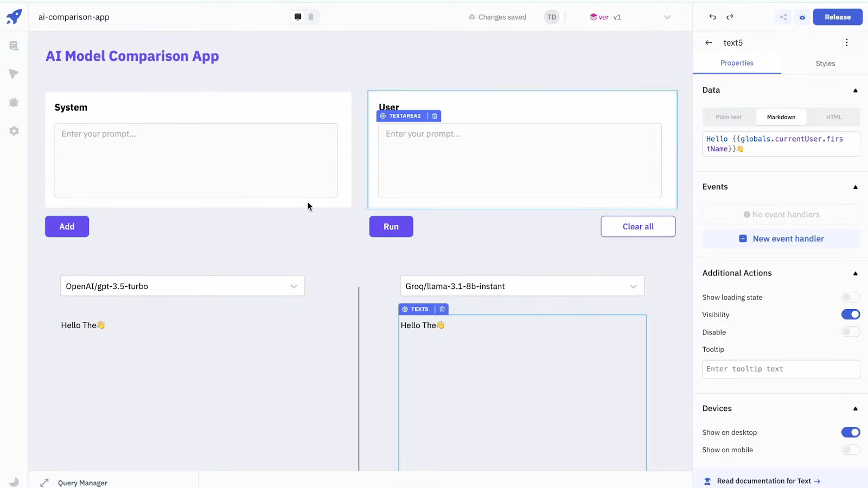
Task: Toggle the Visibility switch off
Action: click(851, 314)
